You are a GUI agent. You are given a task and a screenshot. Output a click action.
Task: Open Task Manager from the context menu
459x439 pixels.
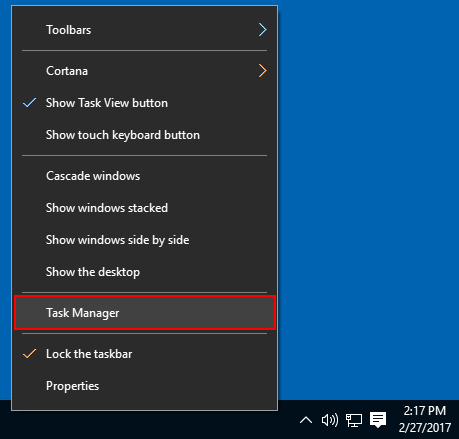pos(144,313)
